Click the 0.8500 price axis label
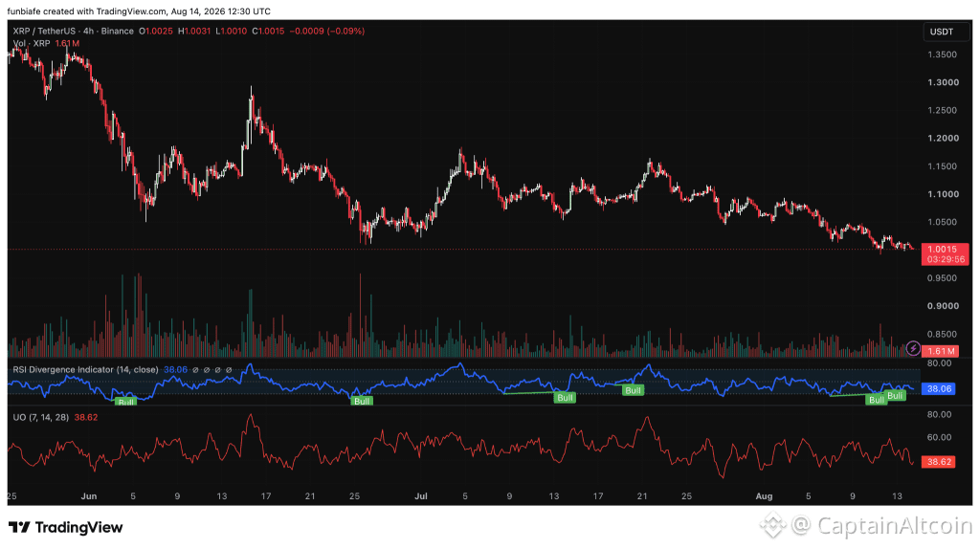 [x=943, y=334]
